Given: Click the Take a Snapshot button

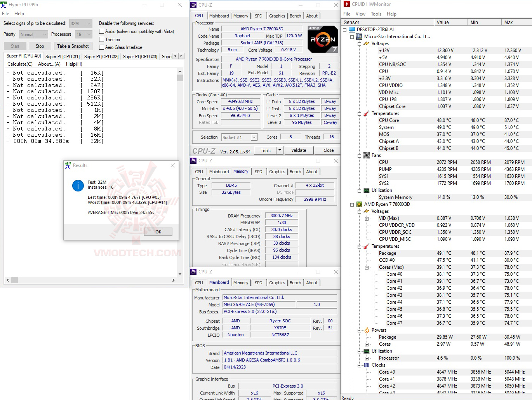Looking at the screenshot, I should click(73, 46).
